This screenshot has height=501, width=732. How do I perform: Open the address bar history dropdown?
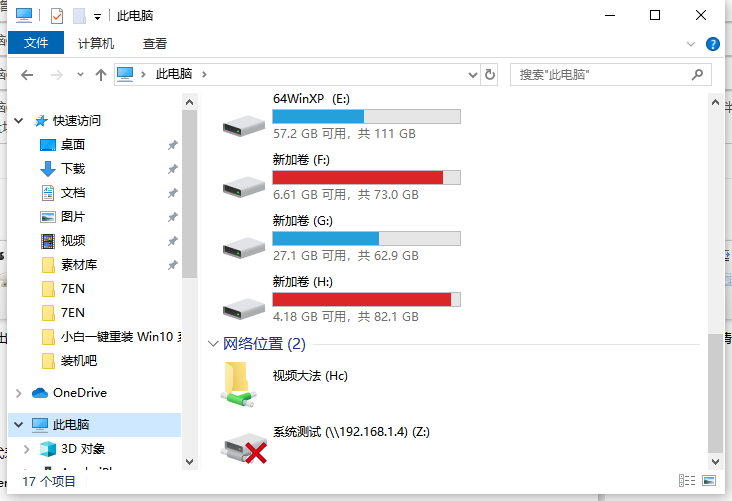474,74
